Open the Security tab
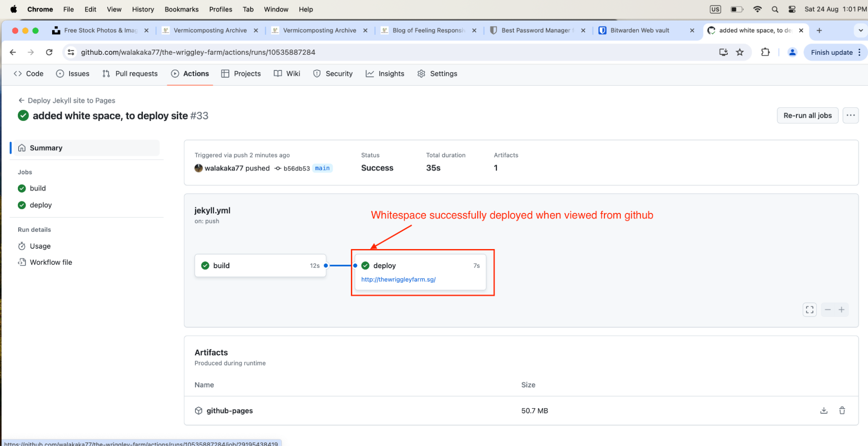Image resolution: width=868 pixels, height=446 pixels. (x=333, y=73)
